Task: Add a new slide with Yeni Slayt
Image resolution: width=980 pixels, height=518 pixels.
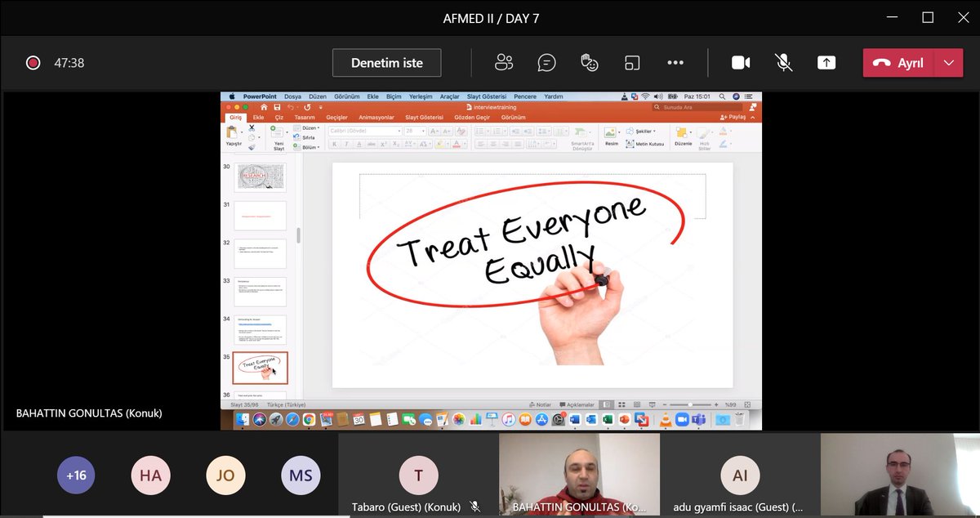Action: [278, 139]
